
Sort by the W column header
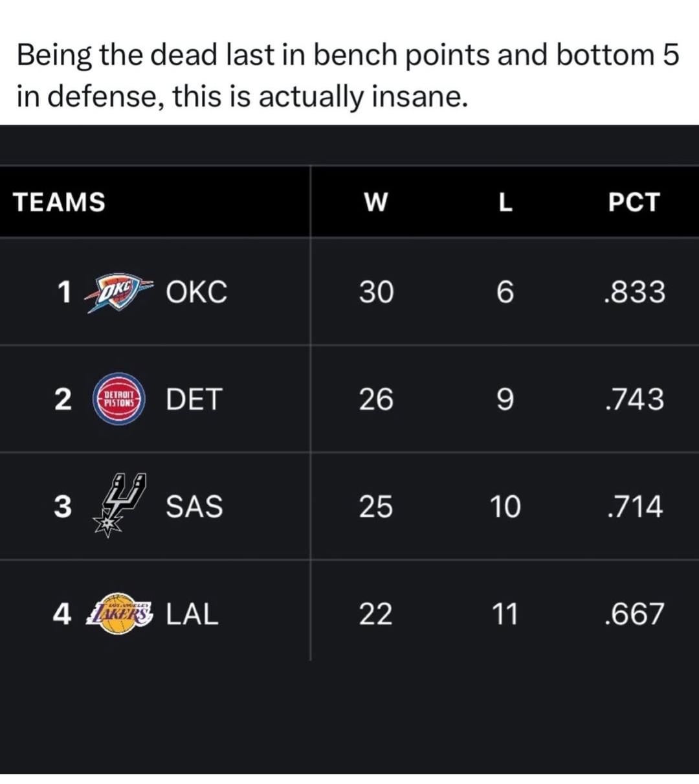click(x=375, y=203)
